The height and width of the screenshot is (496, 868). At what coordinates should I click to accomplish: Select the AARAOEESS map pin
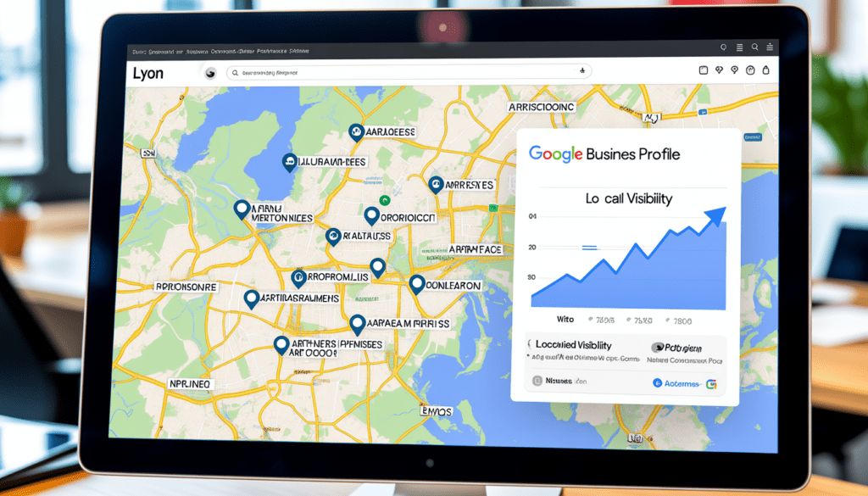click(x=355, y=133)
